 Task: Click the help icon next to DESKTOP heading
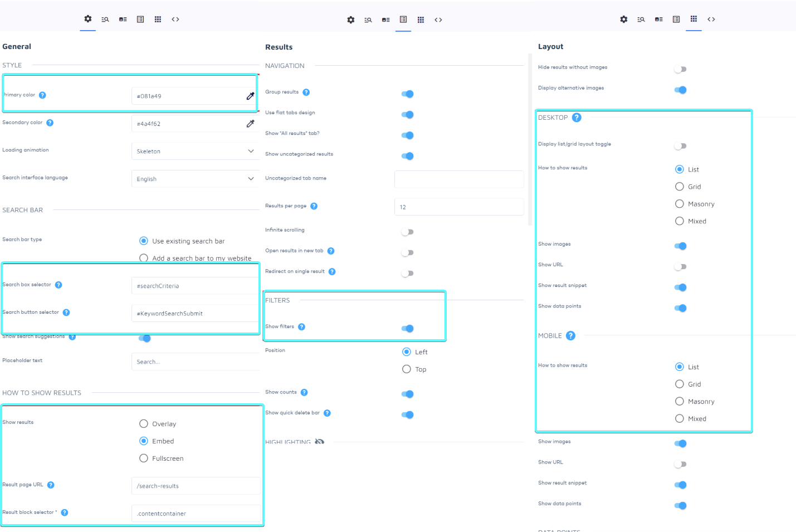[x=577, y=118]
